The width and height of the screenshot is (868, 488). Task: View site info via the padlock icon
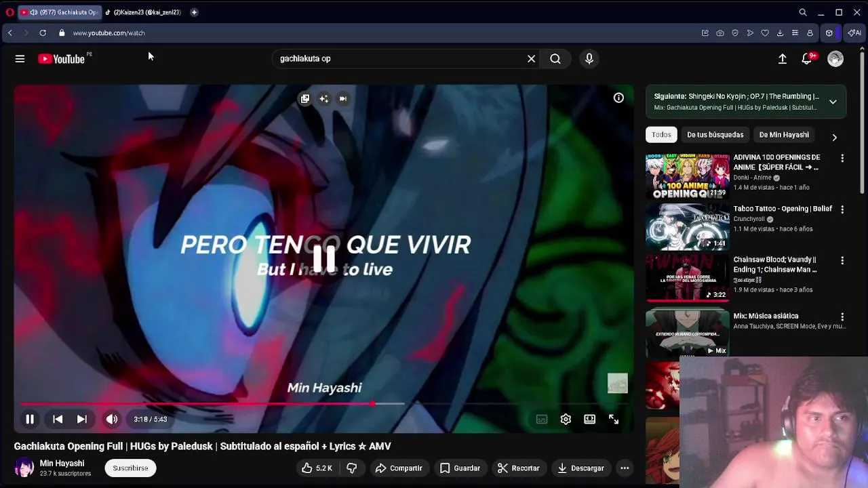[x=62, y=33]
